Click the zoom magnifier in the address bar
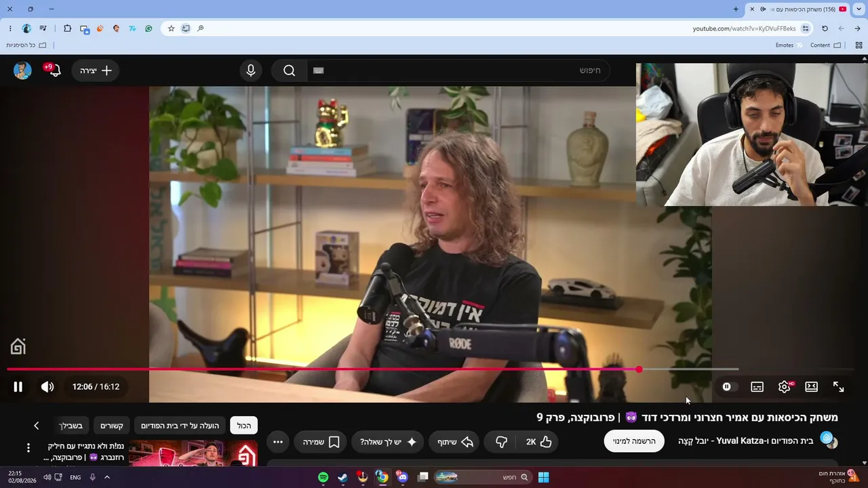 [200, 28]
